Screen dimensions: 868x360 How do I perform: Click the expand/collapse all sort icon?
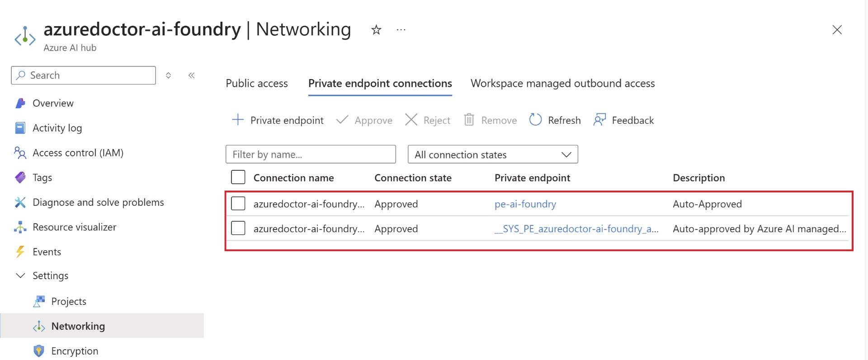click(x=168, y=75)
